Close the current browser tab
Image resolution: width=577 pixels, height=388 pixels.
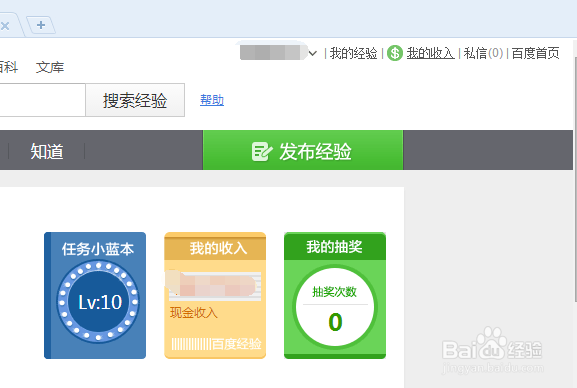pyautogui.click(x=5, y=26)
